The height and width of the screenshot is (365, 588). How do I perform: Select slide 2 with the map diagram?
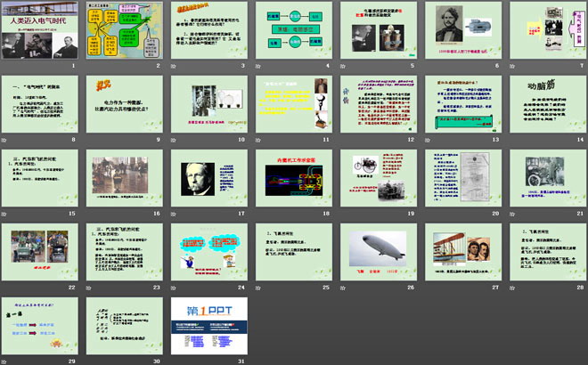point(125,30)
